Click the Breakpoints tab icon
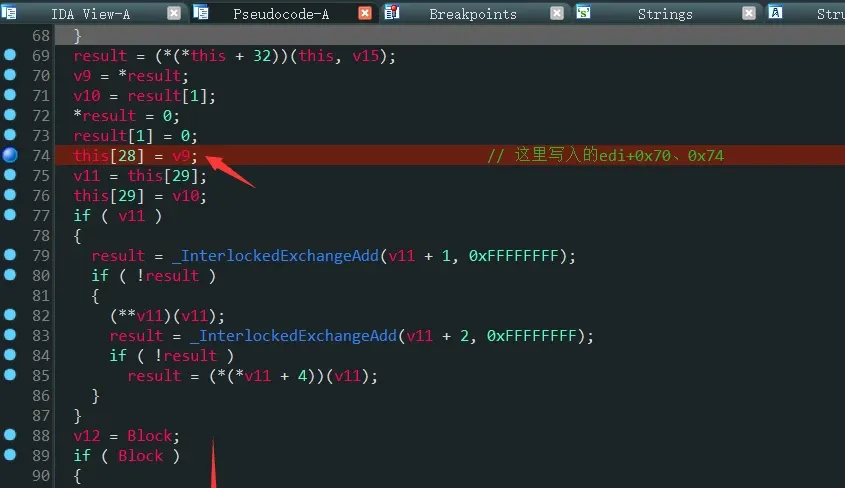 (x=392, y=12)
